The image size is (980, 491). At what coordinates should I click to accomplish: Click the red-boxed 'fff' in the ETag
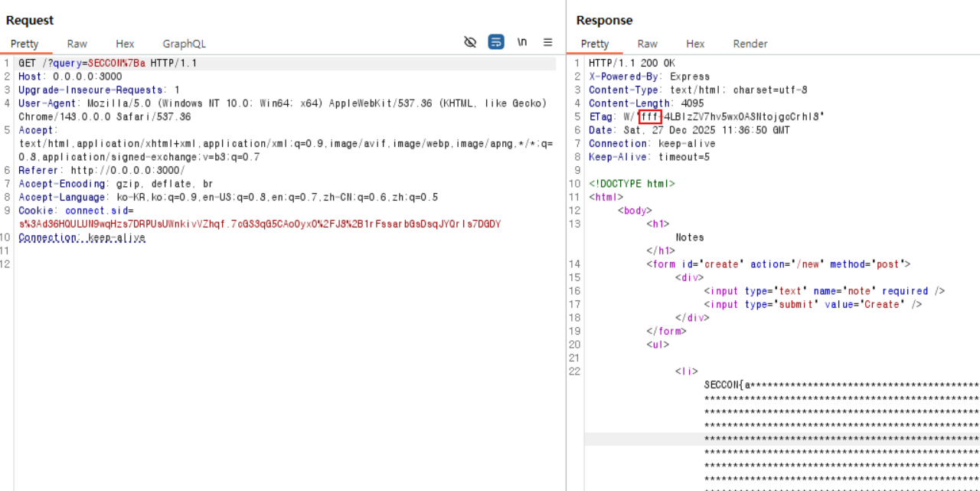[x=650, y=117]
